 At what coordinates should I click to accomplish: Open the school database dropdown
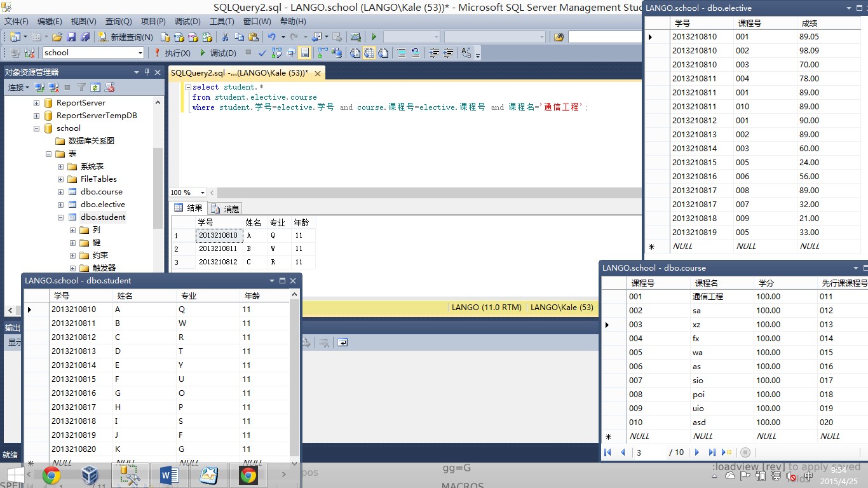(139, 53)
